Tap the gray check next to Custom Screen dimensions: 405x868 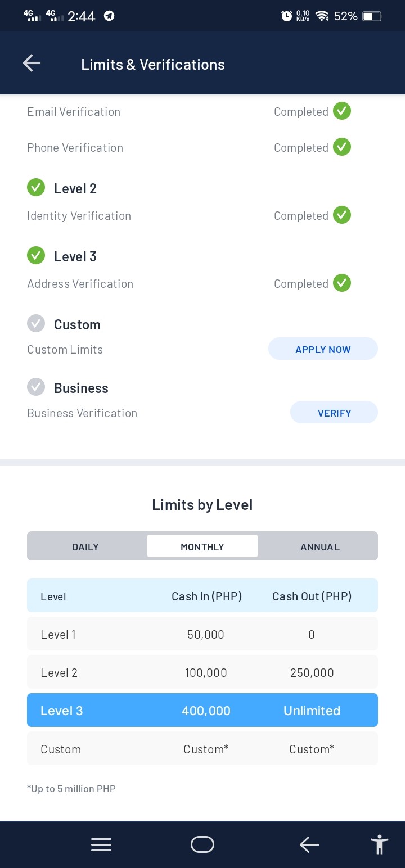pos(36,323)
